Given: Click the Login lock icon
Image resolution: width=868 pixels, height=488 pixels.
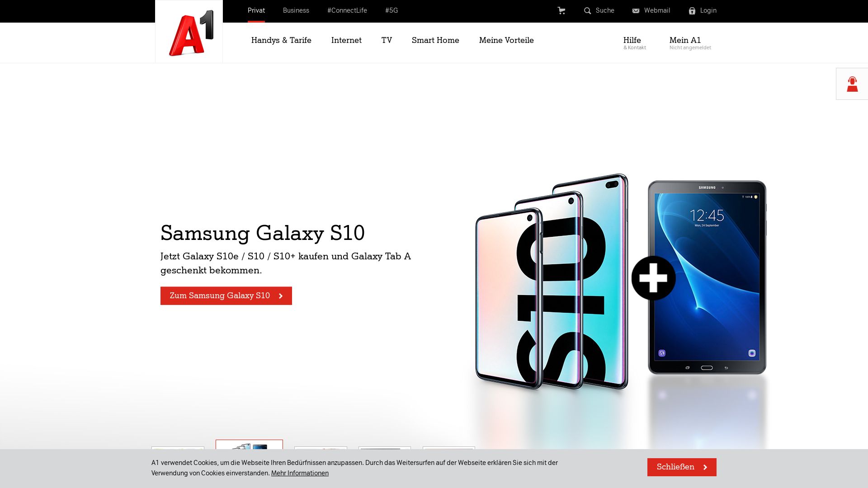Looking at the screenshot, I should coord(692,11).
